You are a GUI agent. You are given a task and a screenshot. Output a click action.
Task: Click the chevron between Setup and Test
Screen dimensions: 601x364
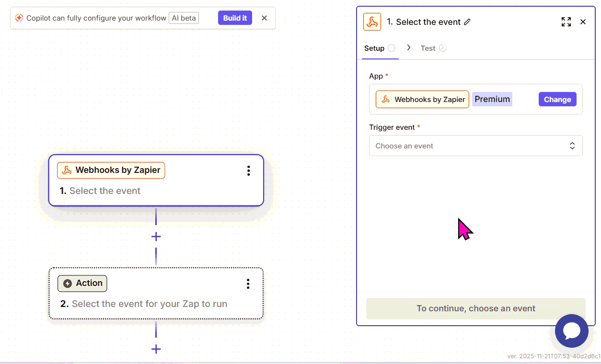coord(408,47)
